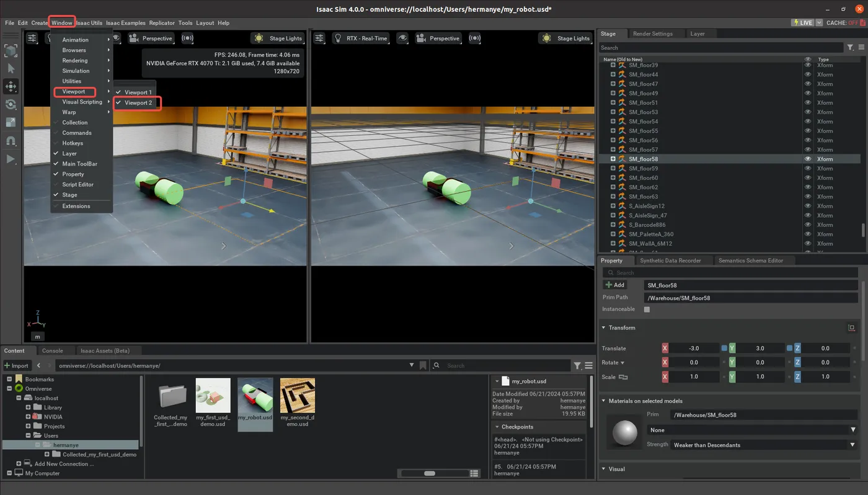Toggle the Layer window menu entry
Viewport: 868px width, 495px height.
coord(69,153)
